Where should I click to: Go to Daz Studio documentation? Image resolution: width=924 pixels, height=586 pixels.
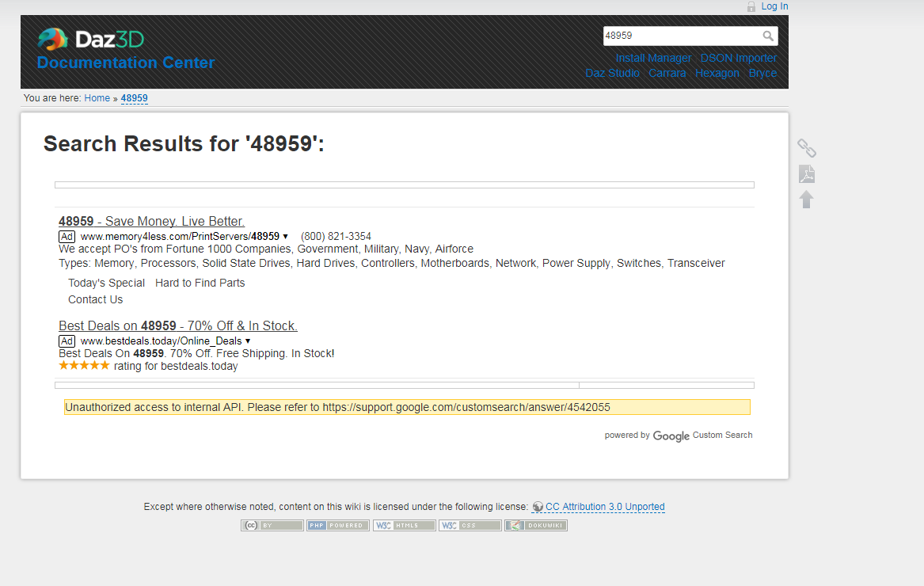(612, 73)
